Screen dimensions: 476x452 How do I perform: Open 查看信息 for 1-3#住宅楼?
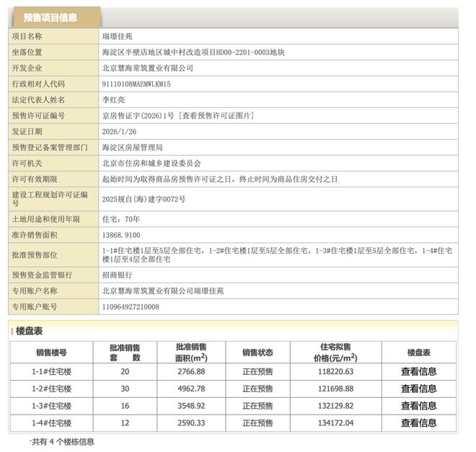pos(419,406)
